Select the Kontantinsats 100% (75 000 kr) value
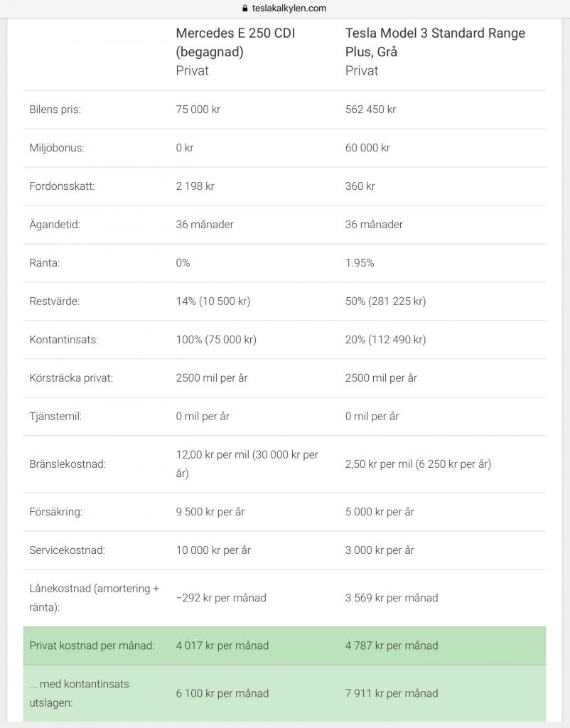Image resolution: width=570 pixels, height=728 pixels. (x=216, y=340)
